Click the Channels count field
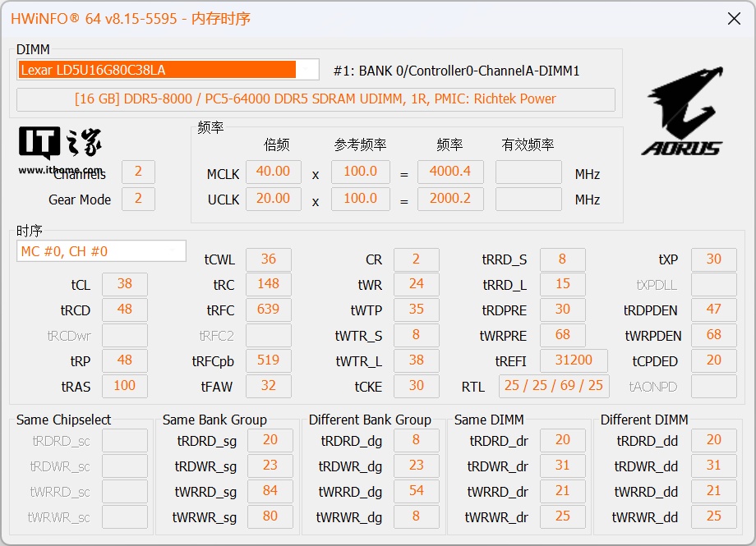Viewport: 756px width, 546px height. click(138, 172)
